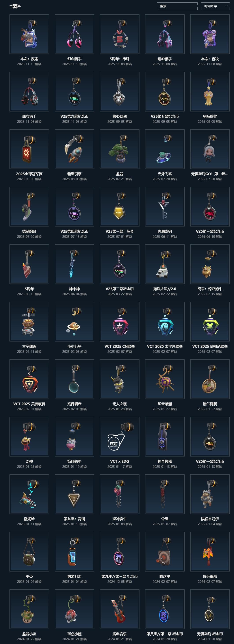Open the 新型引擎 rocket charm
The height and width of the screenshot is (644, 234).
click(x=74, y=149)
